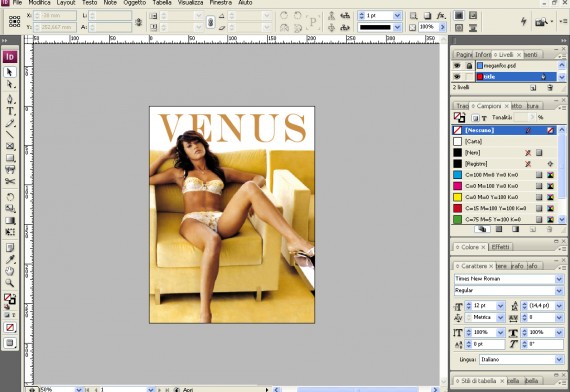Open Quick Apply lightning bolt
Viewport: 570px width, 392px height.
[523, 21]
